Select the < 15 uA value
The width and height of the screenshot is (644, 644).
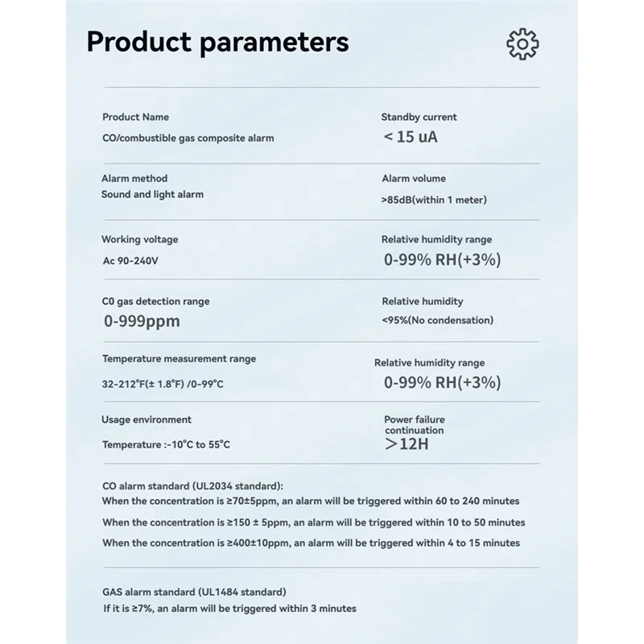pos(411,137)
